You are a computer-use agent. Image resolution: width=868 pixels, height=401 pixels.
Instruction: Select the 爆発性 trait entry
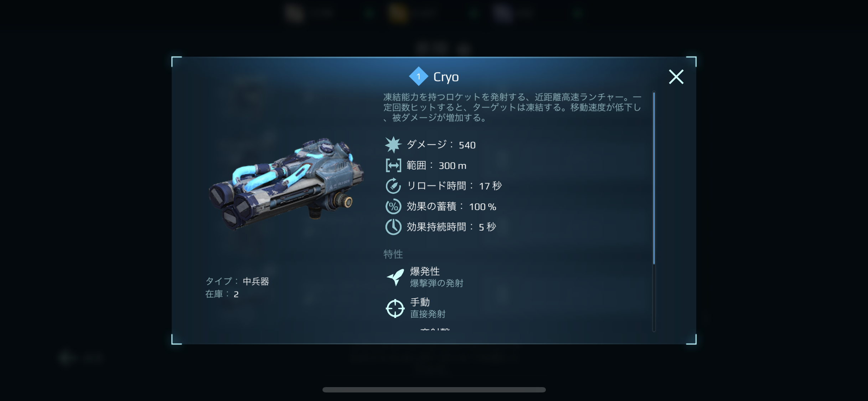pos(425,277)
